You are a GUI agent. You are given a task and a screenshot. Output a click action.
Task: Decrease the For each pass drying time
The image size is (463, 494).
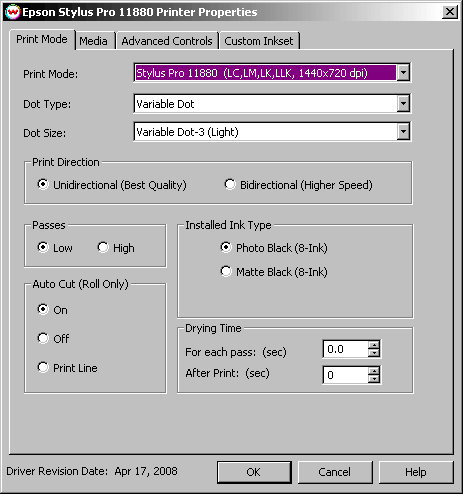[x=374, y=353]
